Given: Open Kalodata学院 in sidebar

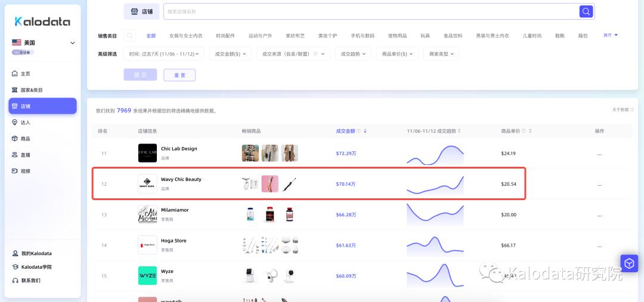Looking at the screenshot, I should pyautogui.click(x=32, y=267).
